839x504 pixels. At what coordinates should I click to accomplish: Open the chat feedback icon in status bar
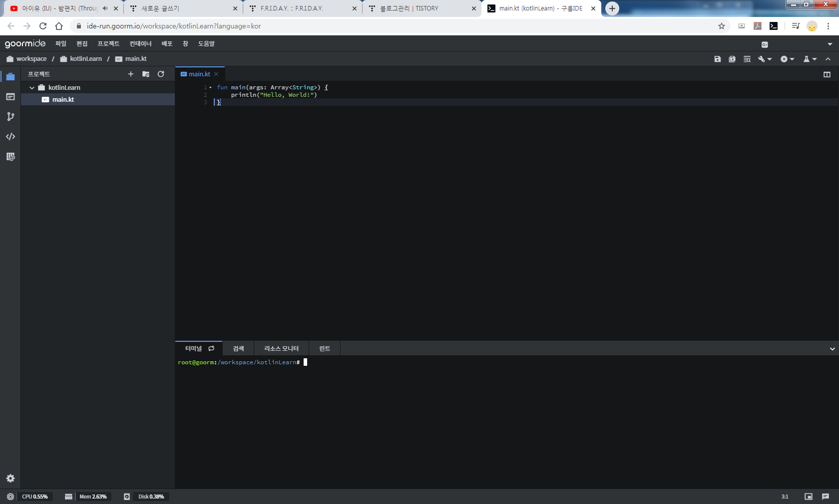pyautogui.click(x=826, y=497)
